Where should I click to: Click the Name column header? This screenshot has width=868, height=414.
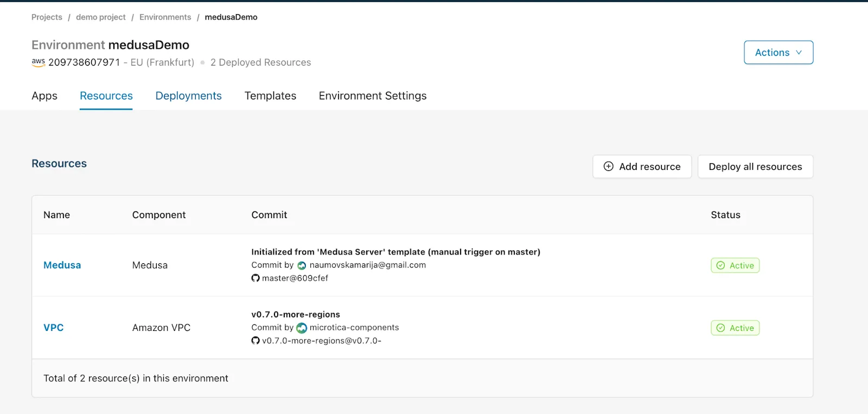click(56, 215)
